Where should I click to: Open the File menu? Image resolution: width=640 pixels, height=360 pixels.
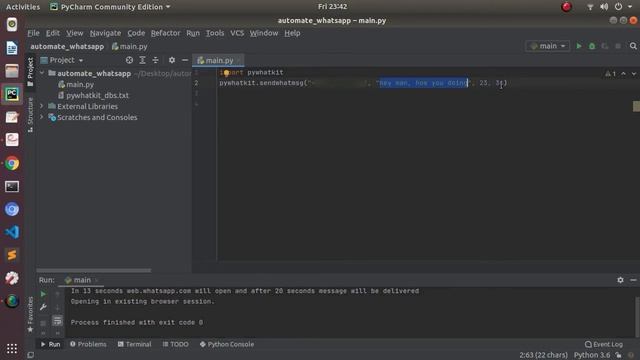pyautogui.click(x=33, y=33)
